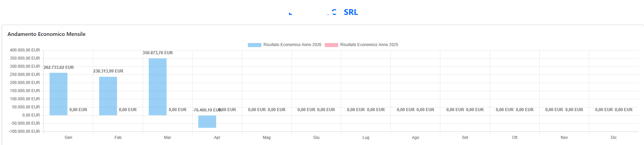Click the 238.313,99 EUR data label
644x145 pixels.
point(108,71)
